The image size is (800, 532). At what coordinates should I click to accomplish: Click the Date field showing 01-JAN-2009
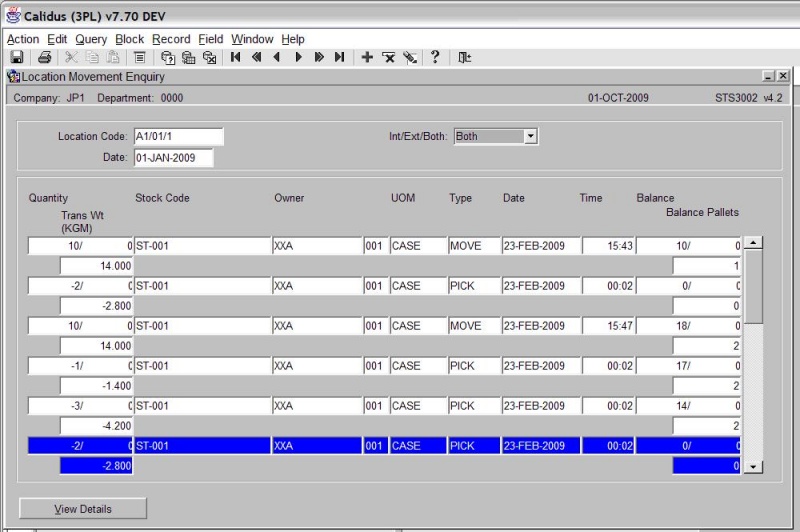point(173,158)
